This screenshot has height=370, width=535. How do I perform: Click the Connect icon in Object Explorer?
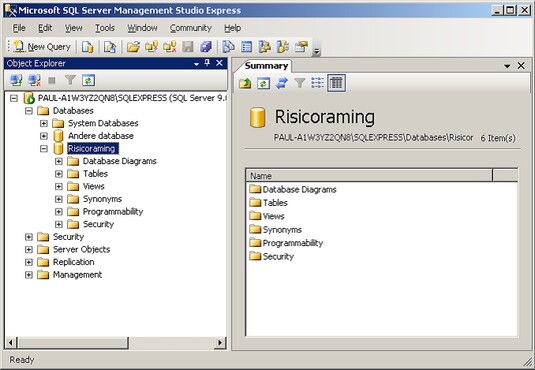tap(16, 81)
